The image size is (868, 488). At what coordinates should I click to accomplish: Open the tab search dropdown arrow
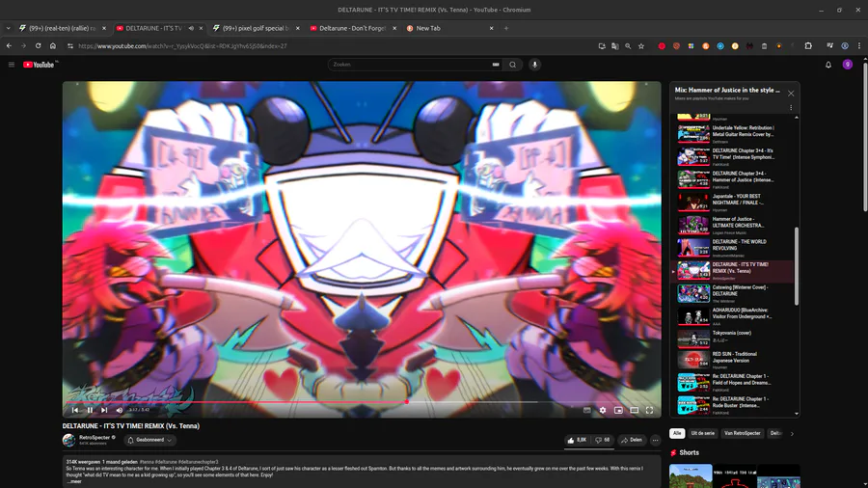point(8,28)
